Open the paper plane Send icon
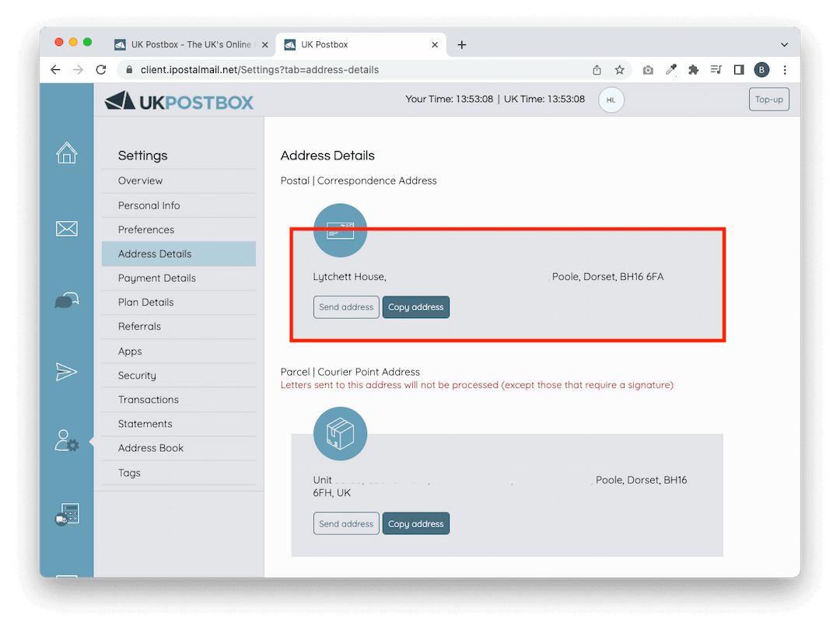Image resolution: width=840 pixels, height=630 pixels. 66,372
